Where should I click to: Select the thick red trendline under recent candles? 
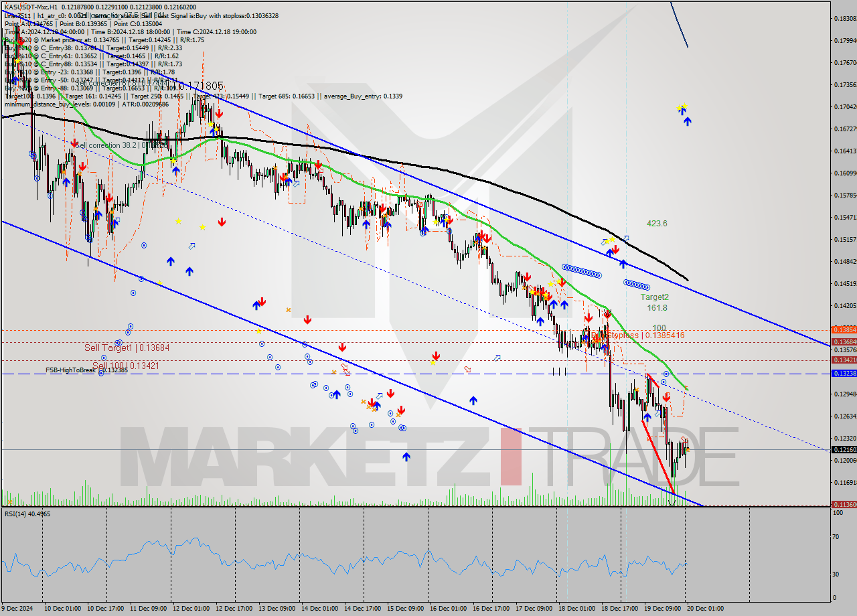click(657, 456)
